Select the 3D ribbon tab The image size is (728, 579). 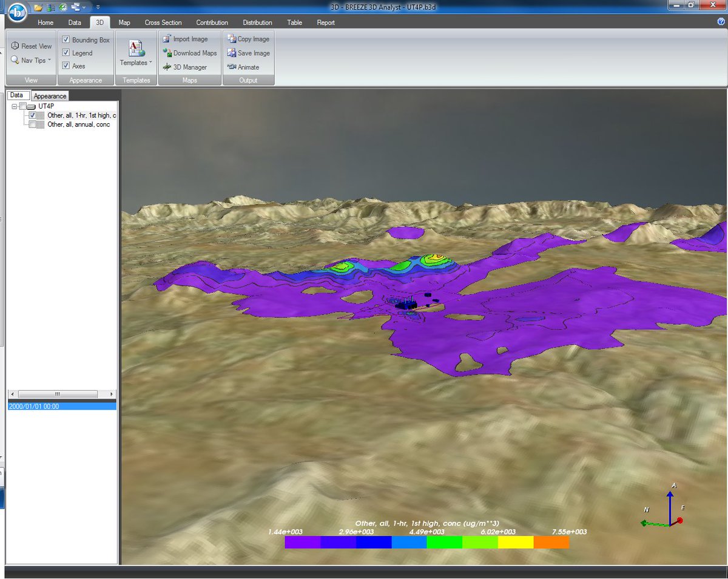point(100,22)
